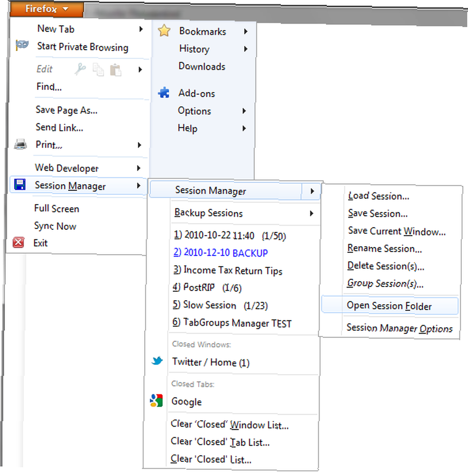Open the History menu entry
Screen dimensions: 468x476
tap(194, 49)
